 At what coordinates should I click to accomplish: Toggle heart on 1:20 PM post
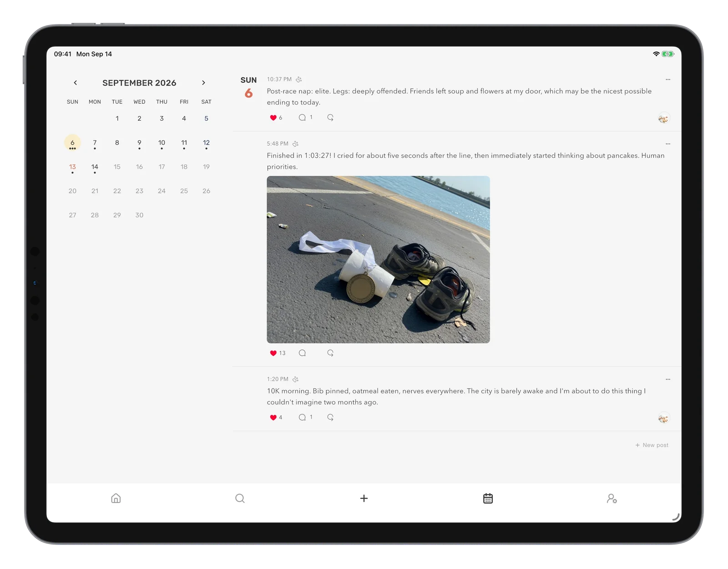coord(273,418)
